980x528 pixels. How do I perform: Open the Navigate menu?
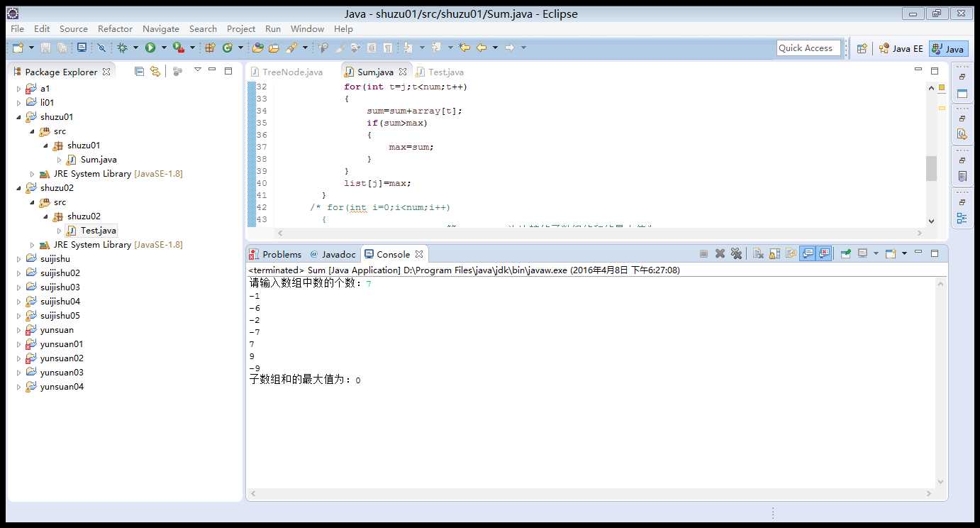(161, 29)
